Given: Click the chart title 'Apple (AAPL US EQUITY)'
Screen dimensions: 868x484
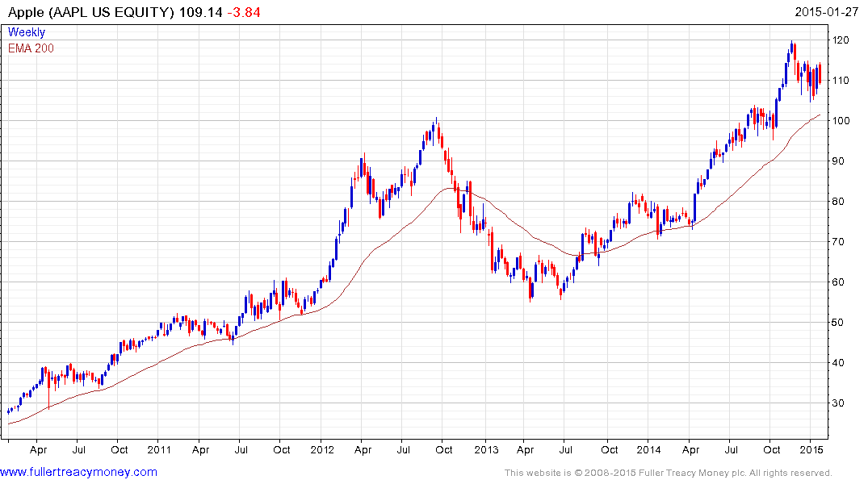Looking at the screenshot, I should pyautogui.click(x=91, y=12).
